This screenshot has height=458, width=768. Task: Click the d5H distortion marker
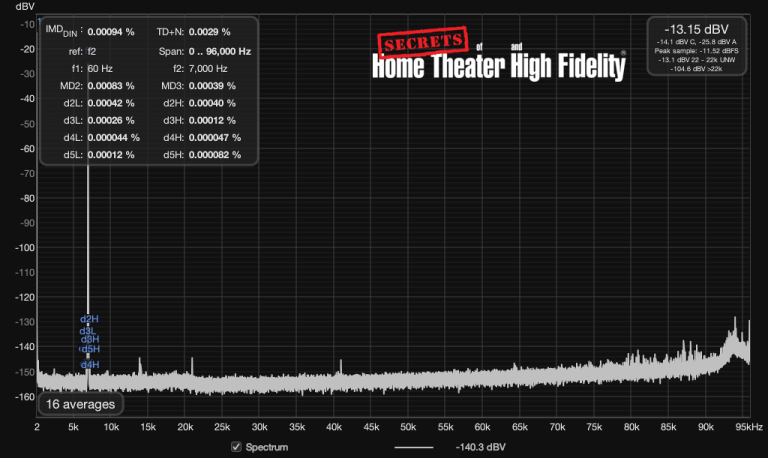(x=89, y=350)
